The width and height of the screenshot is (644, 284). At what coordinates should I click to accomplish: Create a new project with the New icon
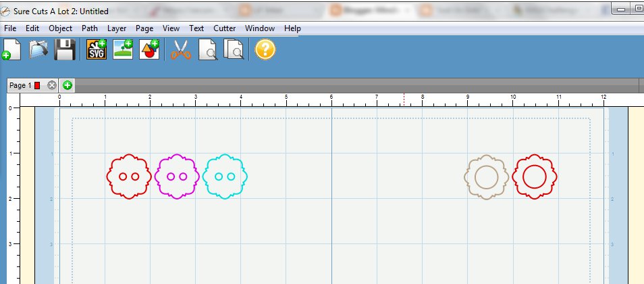(11, 49)
